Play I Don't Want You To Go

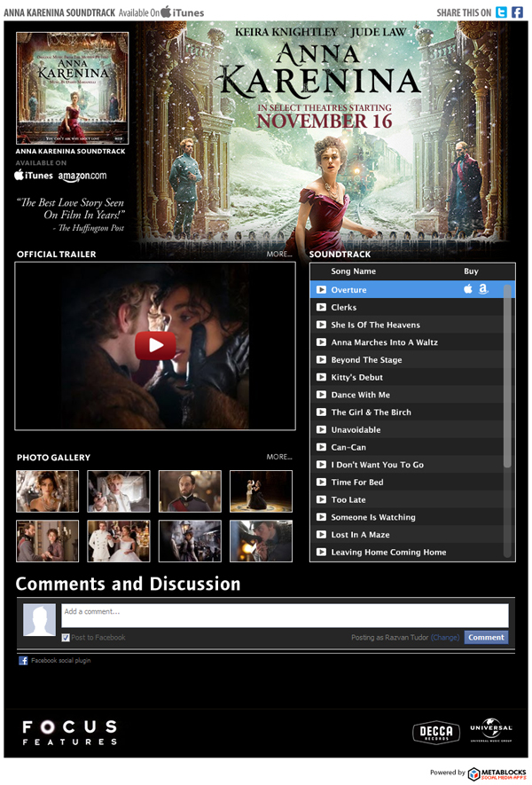[321, 465]
